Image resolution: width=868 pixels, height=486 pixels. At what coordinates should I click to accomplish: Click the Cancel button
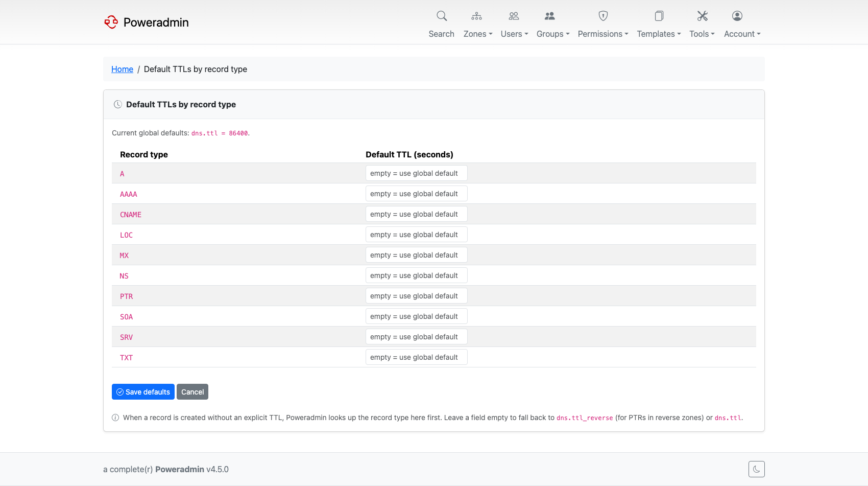pos(192,392)
